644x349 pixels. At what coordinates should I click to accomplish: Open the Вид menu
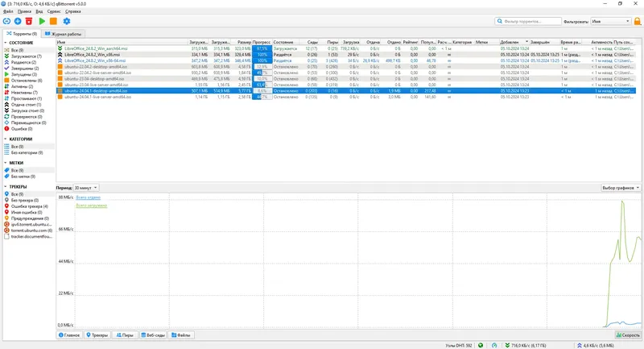tap(39, 11)
